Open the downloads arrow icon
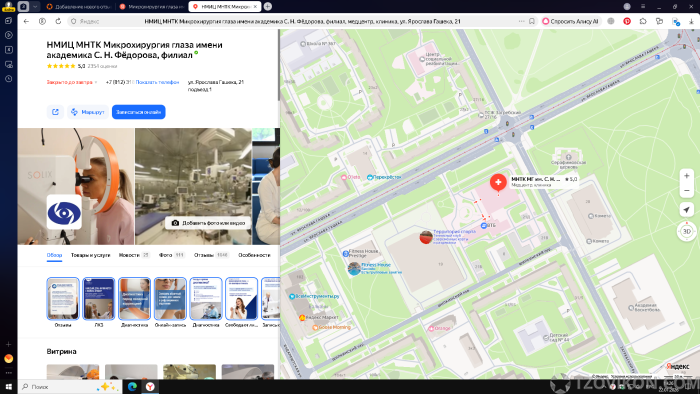This screenshot has height=394, width=700. (691, 21)
